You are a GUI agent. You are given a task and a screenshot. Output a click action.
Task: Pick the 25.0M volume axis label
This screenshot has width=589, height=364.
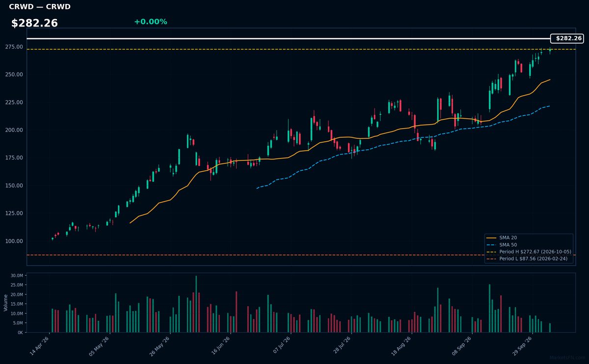coord(16,286)
